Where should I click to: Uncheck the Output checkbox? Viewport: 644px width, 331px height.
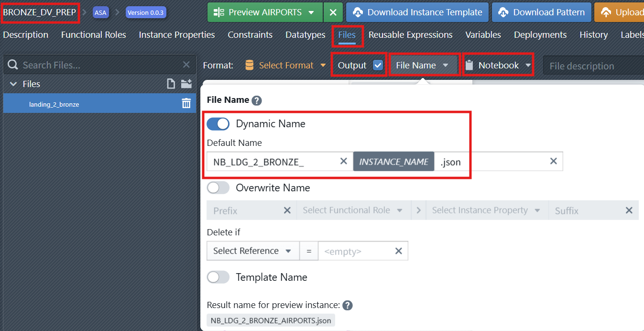[378, 66]
